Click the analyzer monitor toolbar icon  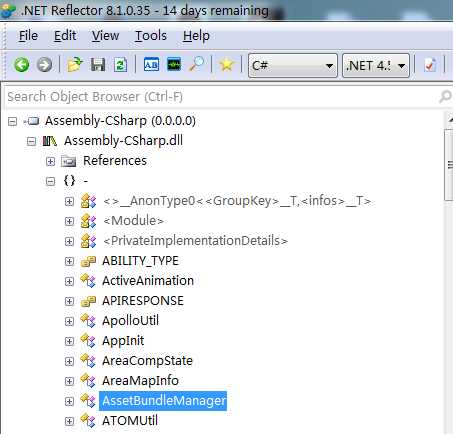pyautogui.click(x=174, y=64)
